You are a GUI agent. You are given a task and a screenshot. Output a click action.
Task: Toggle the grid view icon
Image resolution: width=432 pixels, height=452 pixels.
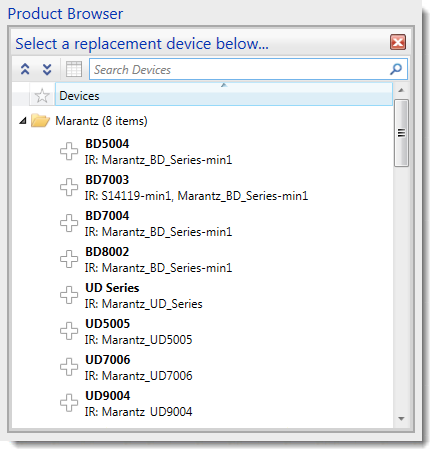pos(74,69)
